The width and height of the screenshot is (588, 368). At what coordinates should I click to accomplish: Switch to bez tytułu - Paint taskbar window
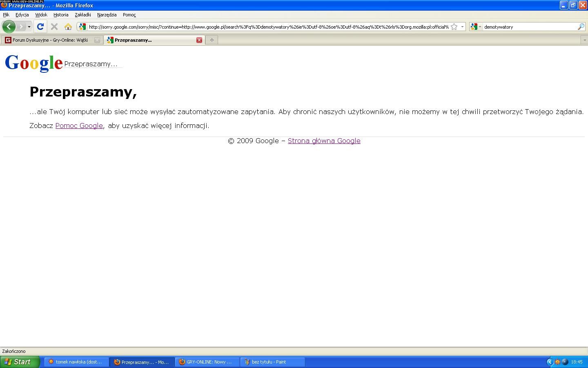[272, 362]
